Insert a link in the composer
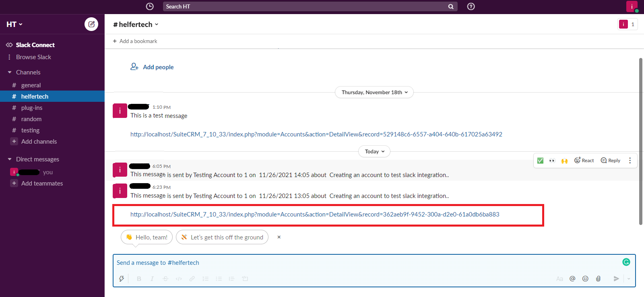644x297 pixels. (192, 278)
